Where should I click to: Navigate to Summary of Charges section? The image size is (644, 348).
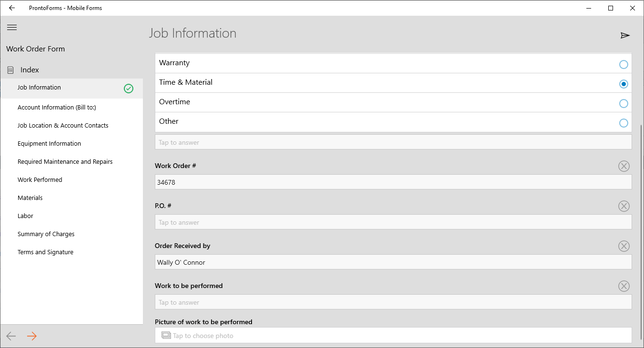coord(46,234)
